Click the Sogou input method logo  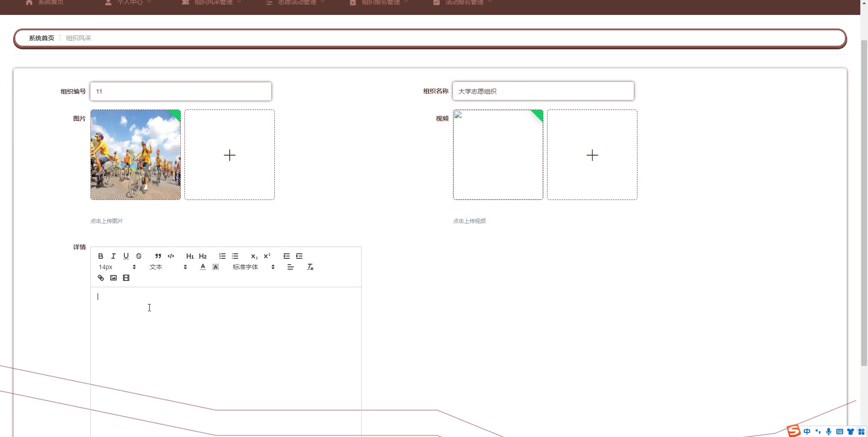[793, 431]
